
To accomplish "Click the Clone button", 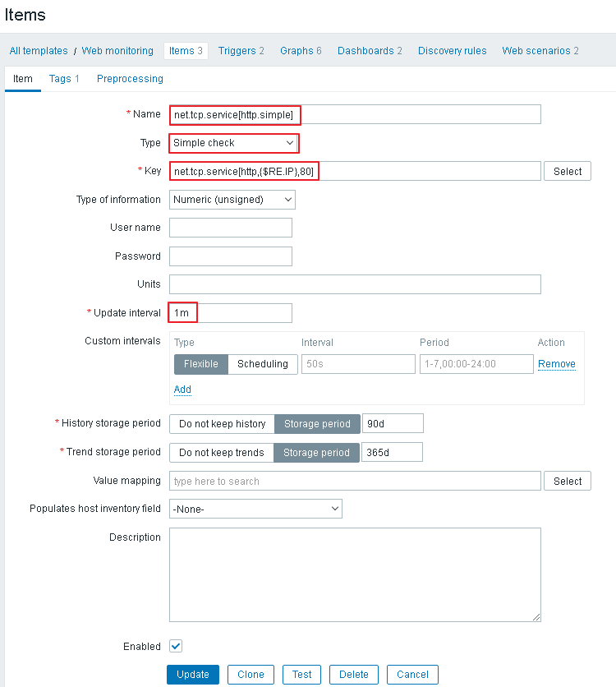I will tap(251, 675).
